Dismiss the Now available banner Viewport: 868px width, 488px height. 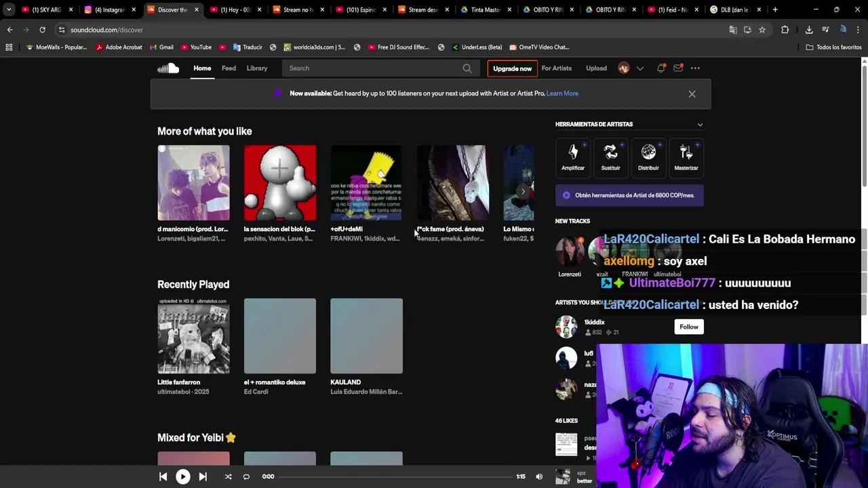pyautogui.click(x=692, y=94)
